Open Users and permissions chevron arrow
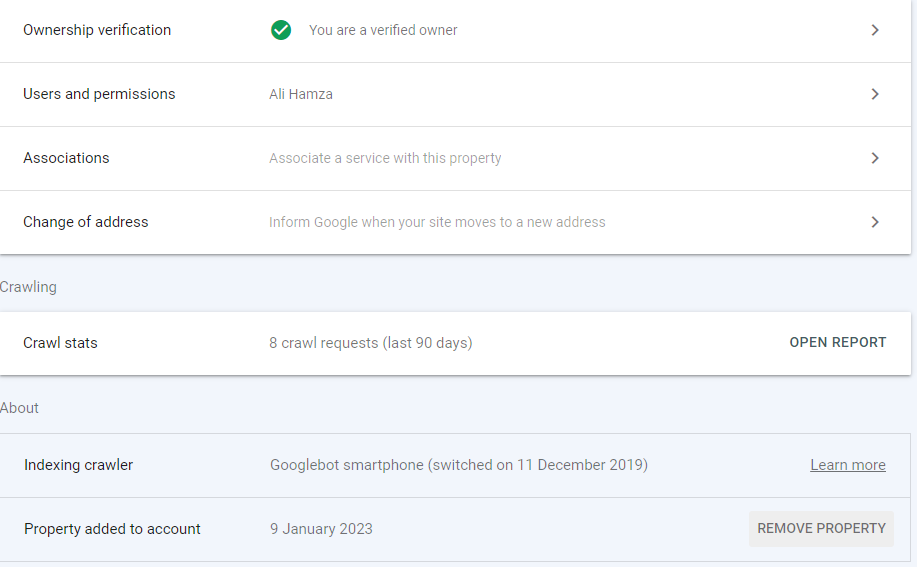 (875, 94)
